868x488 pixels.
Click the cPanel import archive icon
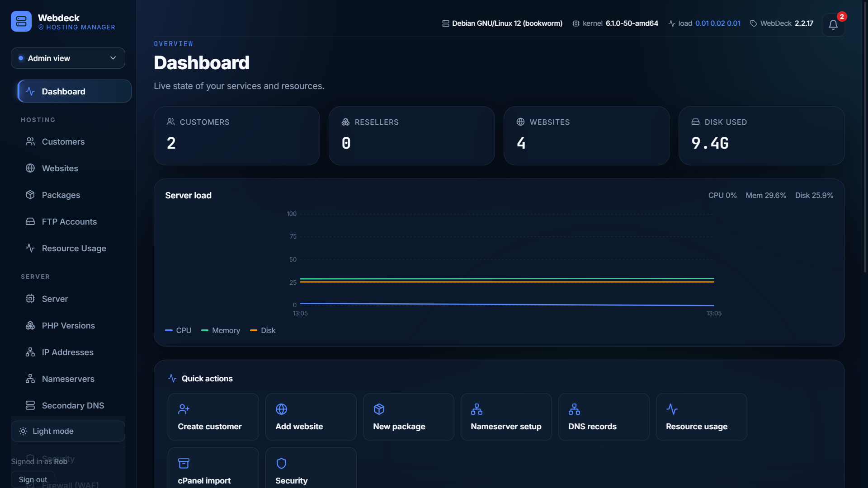coord(184,464)
